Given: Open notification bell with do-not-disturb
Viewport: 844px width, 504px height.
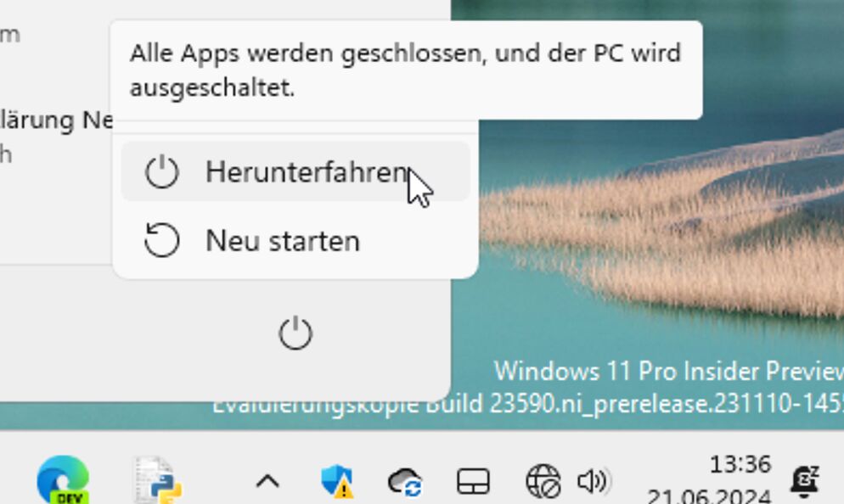Looking at the screenshot, I should 804,481.
